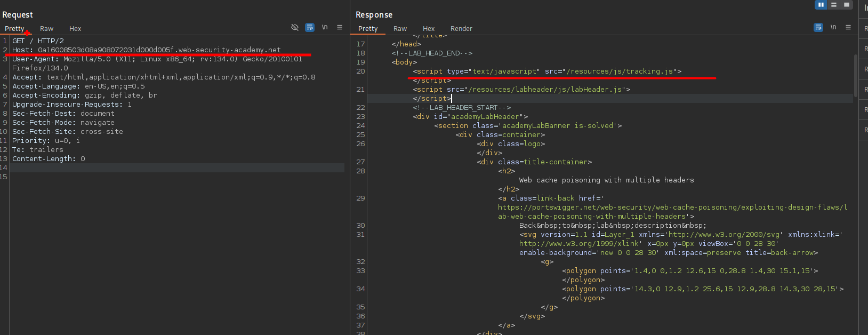The width and height of the screenshot is (868, 335).
Task: Click the 'svg version=1.1 id=Layer_1' line
Action: pos(681,235)
